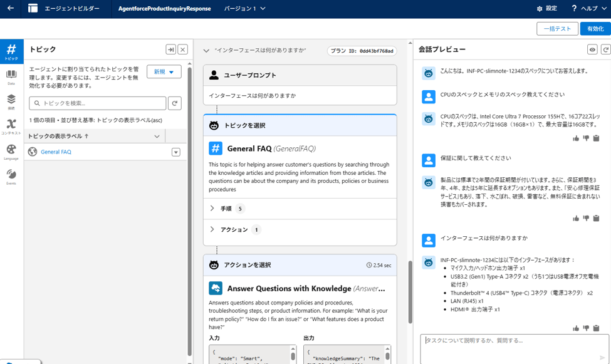The width and height of the screenshot is (611, 364).
Task: Close the トピック panel
Action: (183, 49)
